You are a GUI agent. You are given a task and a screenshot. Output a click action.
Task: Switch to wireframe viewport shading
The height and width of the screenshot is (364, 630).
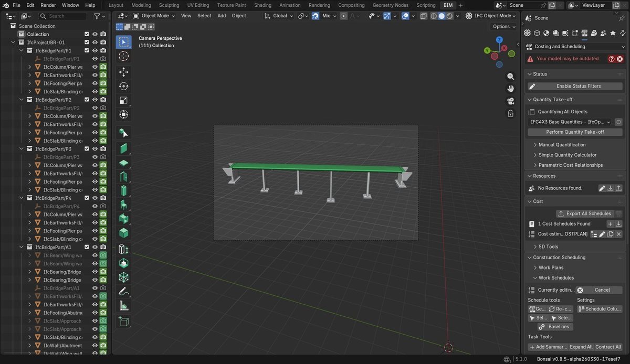tap(434, 16)
